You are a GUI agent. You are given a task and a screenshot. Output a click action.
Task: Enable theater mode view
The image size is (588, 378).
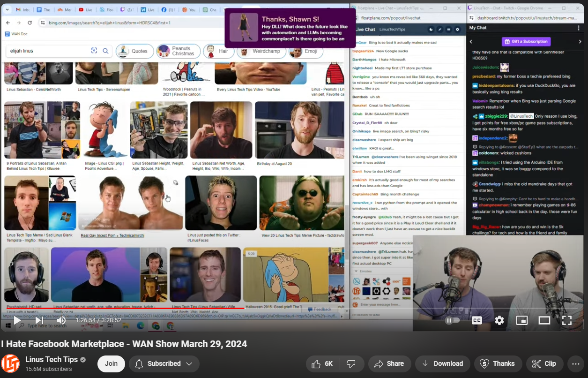[544, 320]
